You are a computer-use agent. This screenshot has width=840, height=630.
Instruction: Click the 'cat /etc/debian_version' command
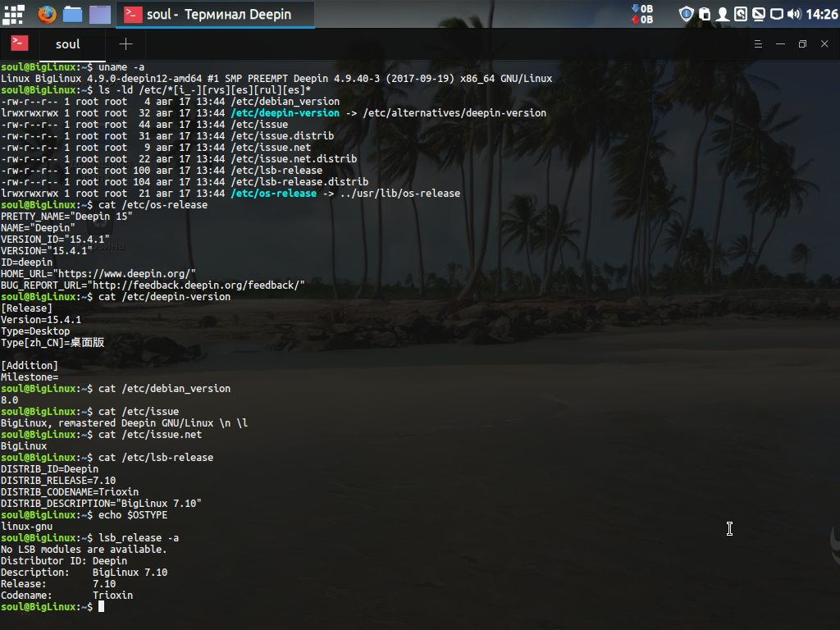(164, 389)
